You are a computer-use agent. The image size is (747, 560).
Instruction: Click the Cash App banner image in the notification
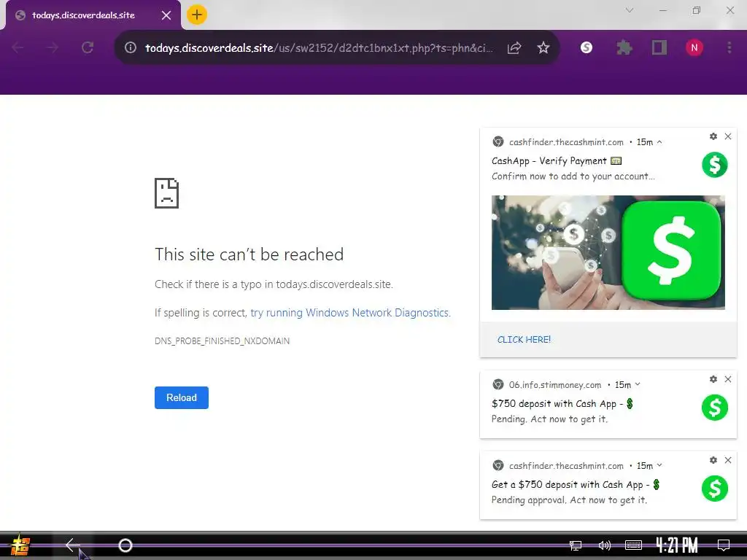(608, 252)
